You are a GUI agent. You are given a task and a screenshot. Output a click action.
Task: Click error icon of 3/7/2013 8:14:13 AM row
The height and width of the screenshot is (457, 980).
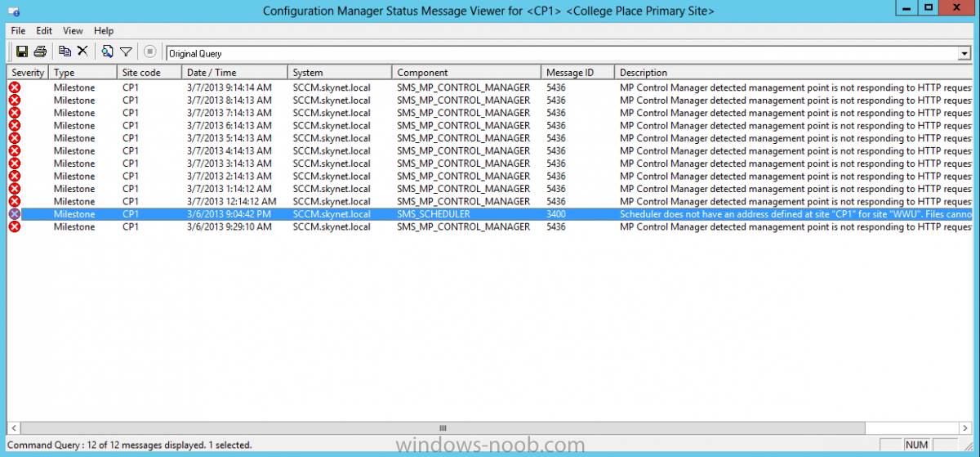click(15, 101)
